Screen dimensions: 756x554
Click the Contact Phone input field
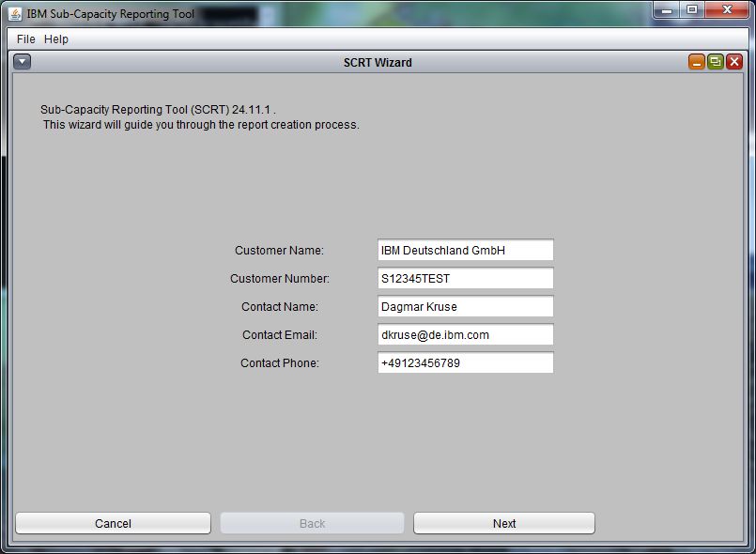pyautogui.click(x=465, y=362)
